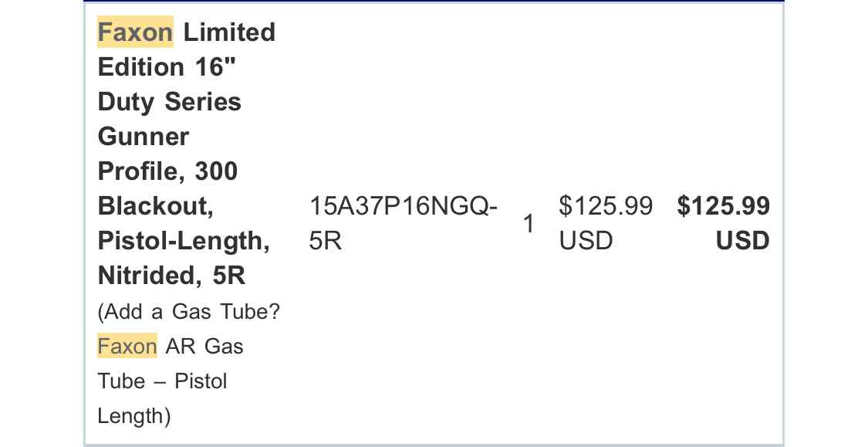This screenshot has width=868, height=447.
Task: Click the Edition 16" text line
Action: pos(167,67)
